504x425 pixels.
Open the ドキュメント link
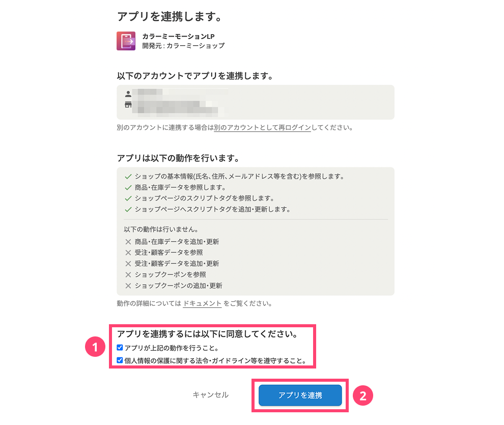pos(202,303)
